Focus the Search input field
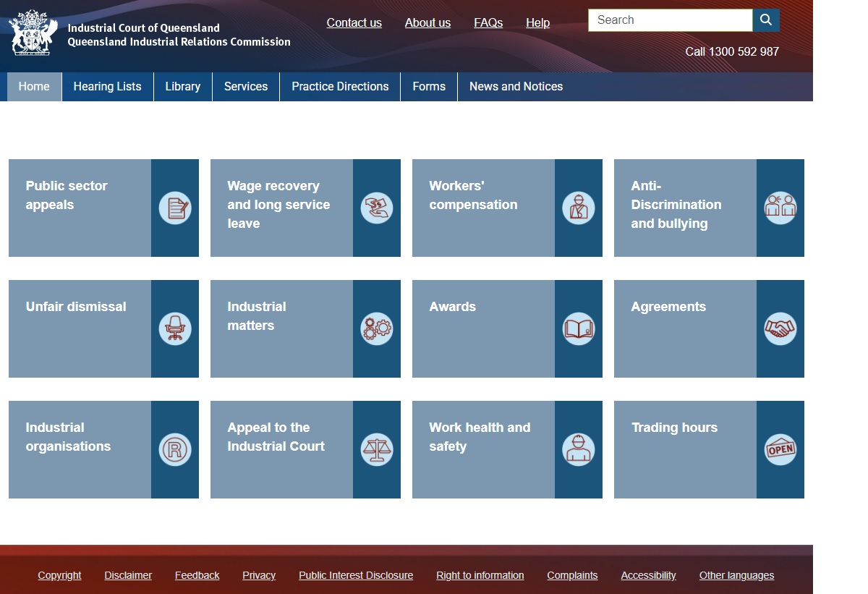 (x=671, y=20)
